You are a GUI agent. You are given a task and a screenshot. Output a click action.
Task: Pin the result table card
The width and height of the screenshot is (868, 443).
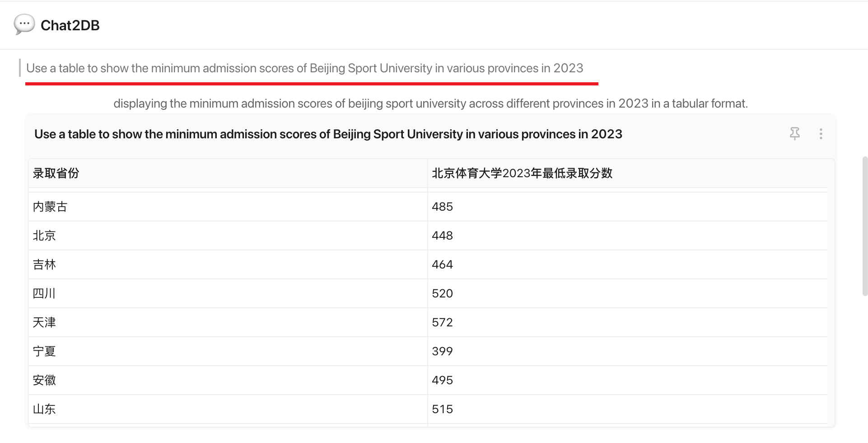pos(795,134)
